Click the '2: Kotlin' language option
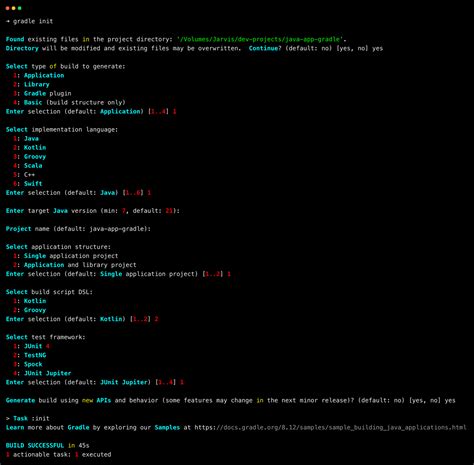Viewport: 474px width, 465px height. pyautogui.click(x=30, y=148)
